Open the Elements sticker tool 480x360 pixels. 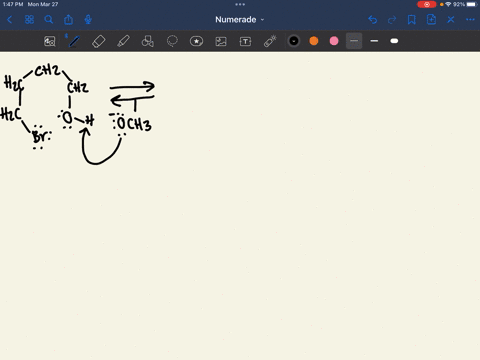(x=196, y=41)
